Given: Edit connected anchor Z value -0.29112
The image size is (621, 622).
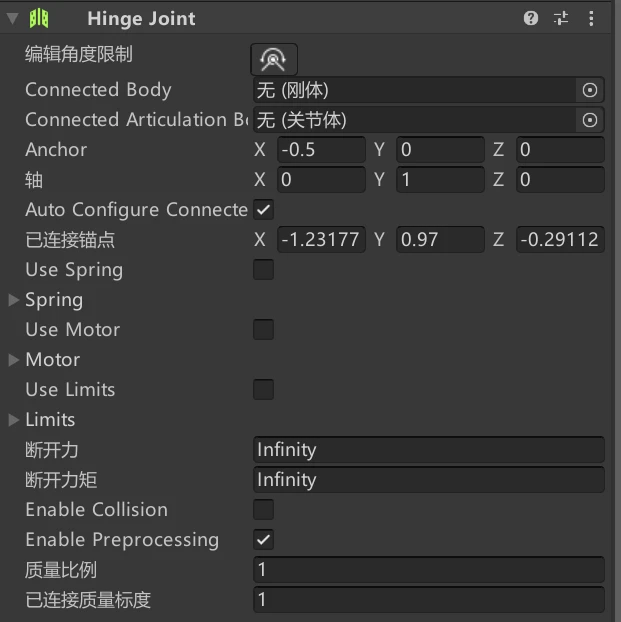Looking at the screenshot, I should coord(560,240).
